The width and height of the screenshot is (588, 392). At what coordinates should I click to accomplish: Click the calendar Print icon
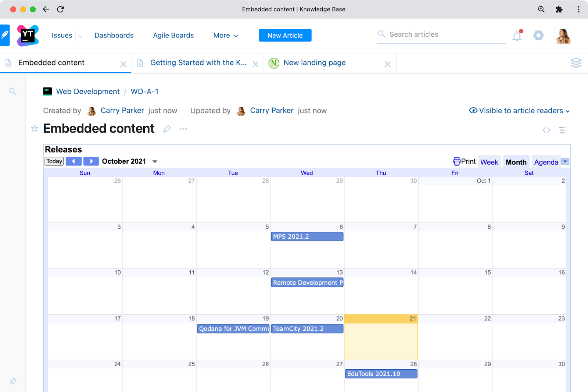457,161
